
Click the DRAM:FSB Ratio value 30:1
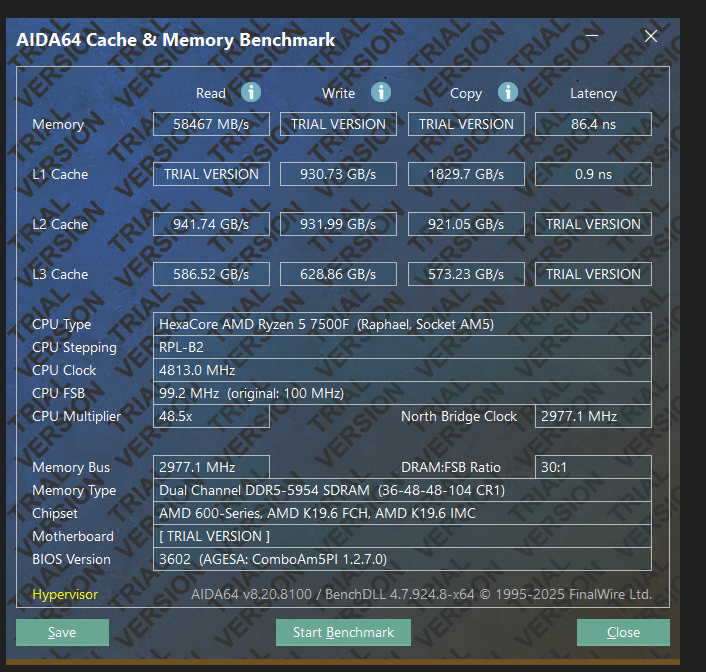click(593, 467)
